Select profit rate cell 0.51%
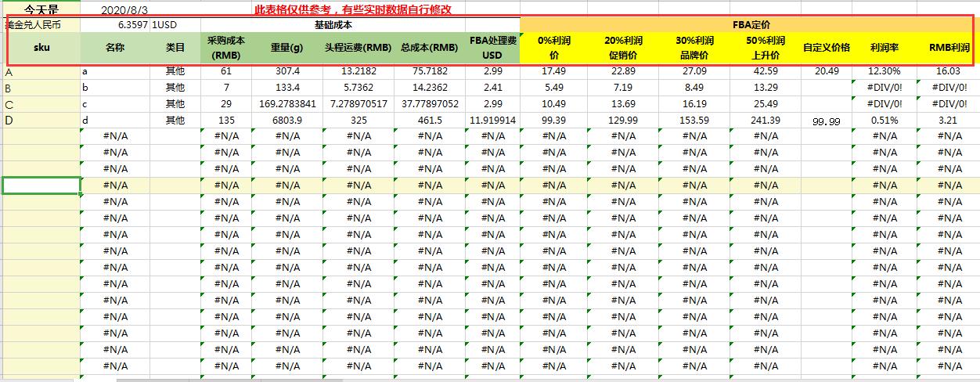The image size is (980, 382). pos(884,121)
